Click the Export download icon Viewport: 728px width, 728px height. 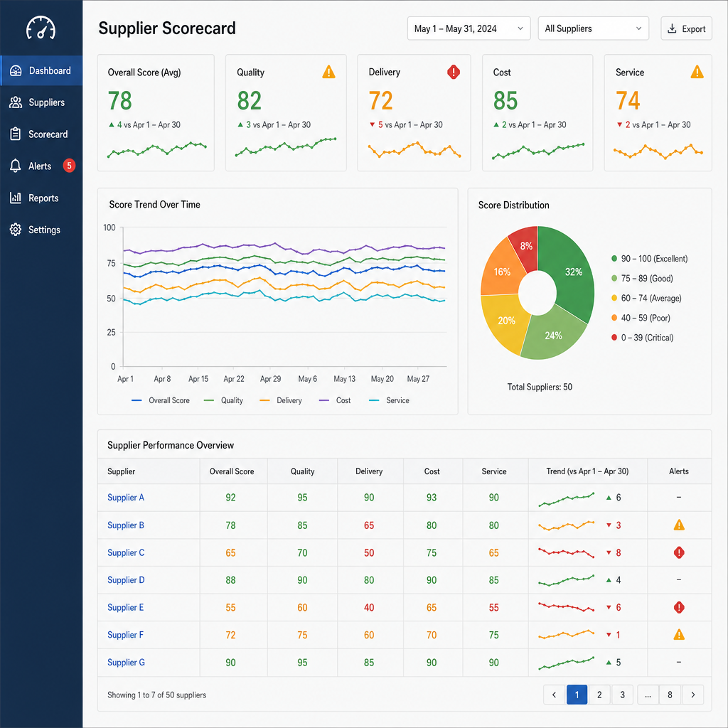pos(672,28)
